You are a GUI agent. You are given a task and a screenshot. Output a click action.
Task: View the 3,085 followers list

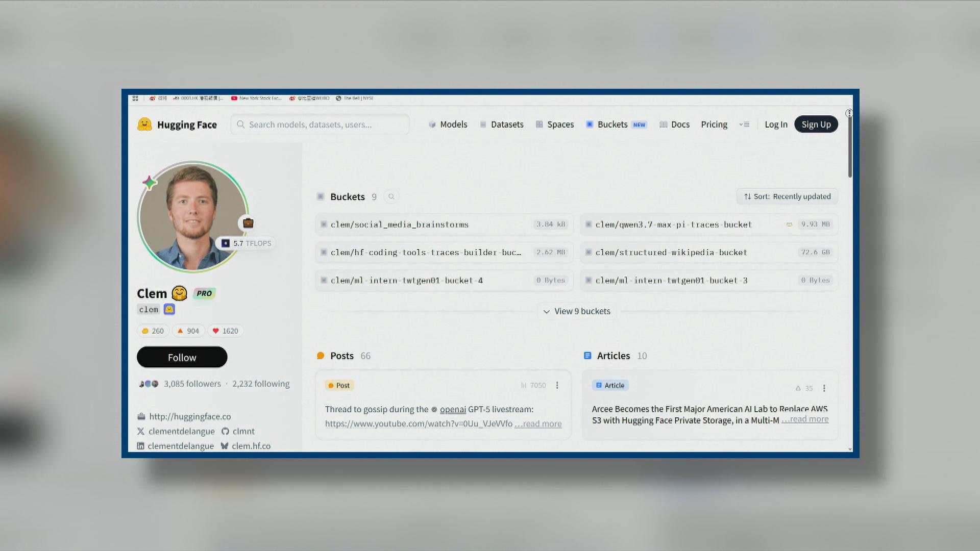pos(192,384)
